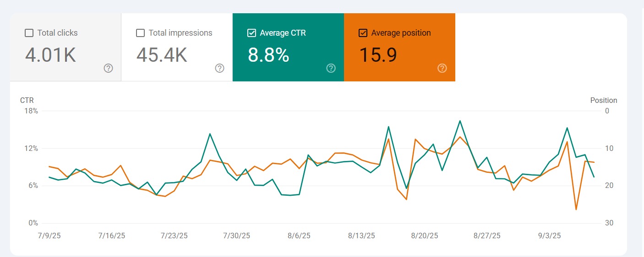This screenshot has height=257, width=644.
Task: Check the Total impressions checkbox
Action: click(141, 33)
